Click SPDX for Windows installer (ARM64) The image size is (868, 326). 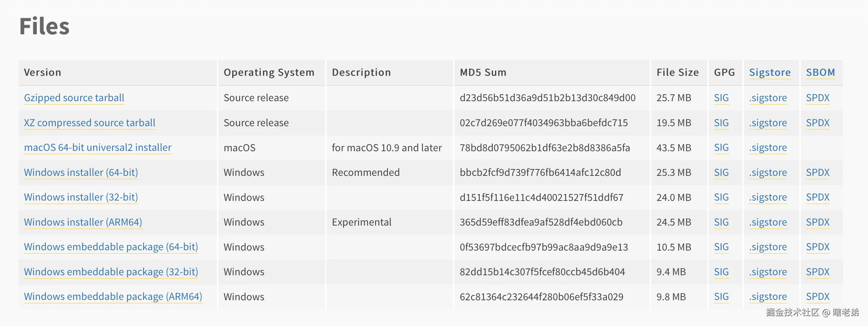[x=818, y=222]
